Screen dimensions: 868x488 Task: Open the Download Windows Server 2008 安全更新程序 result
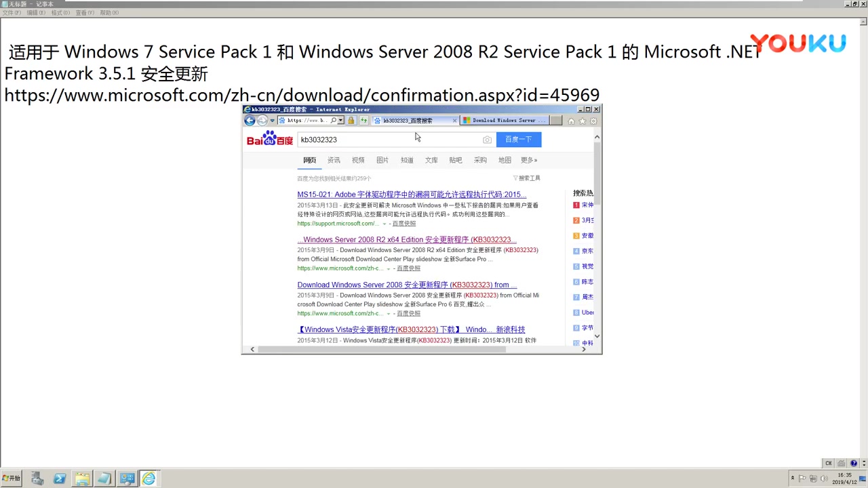pos(407,285)
